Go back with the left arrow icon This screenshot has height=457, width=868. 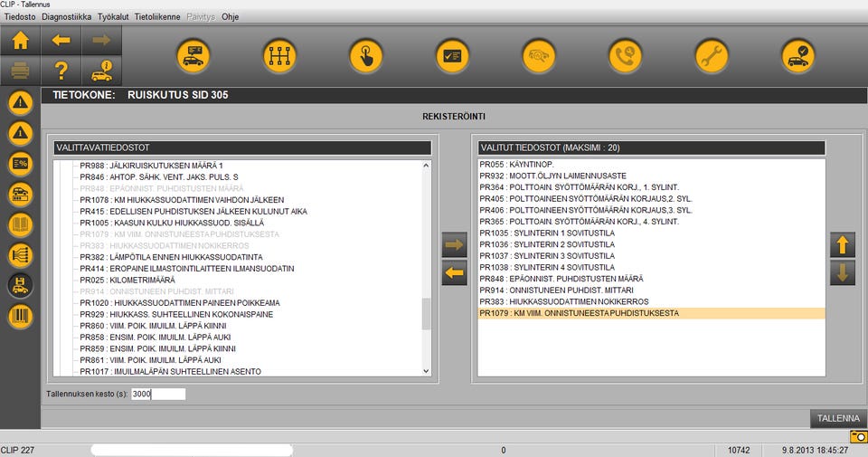(61, 41)
